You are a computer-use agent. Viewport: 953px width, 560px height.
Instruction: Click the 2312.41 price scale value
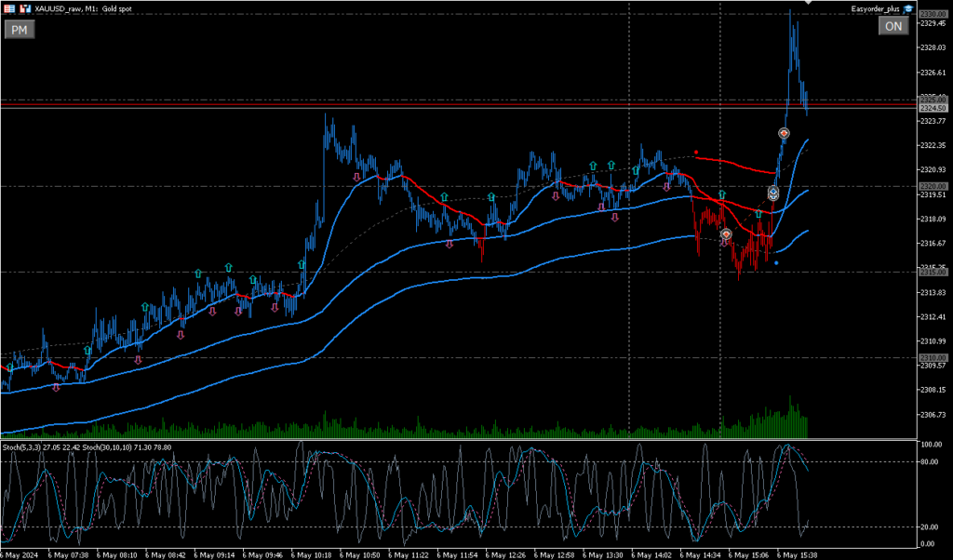[x=933, y=316]
